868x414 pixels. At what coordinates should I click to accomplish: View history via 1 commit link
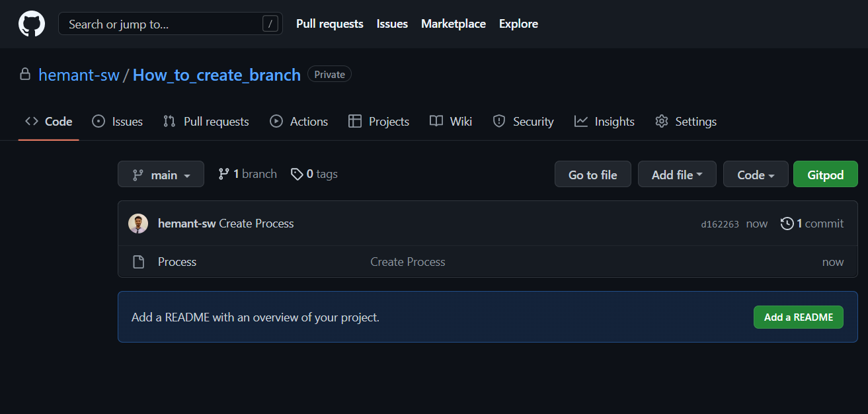pyautogui.click(x=812, y=224)
